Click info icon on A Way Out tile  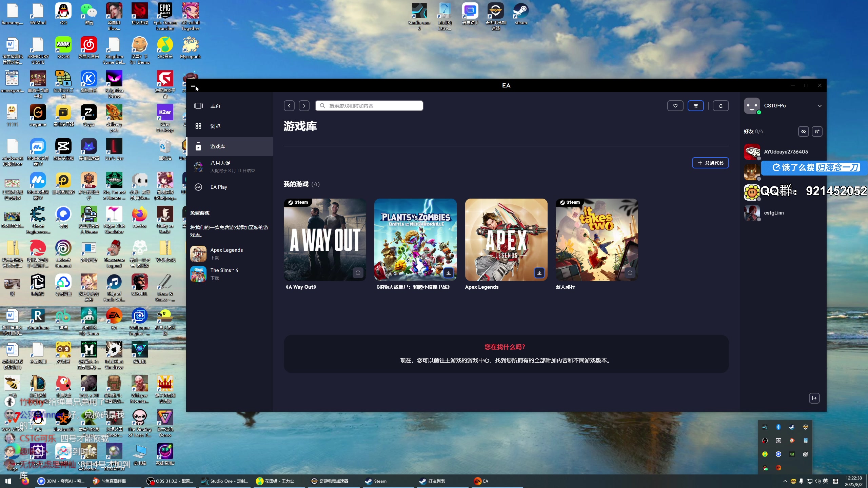358,273
